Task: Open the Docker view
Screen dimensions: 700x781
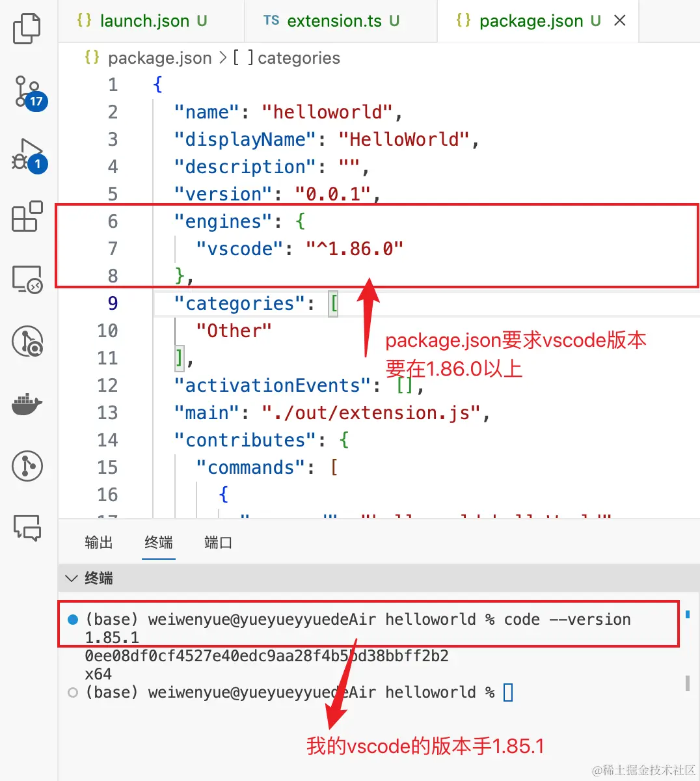Action: click(27, 405)
